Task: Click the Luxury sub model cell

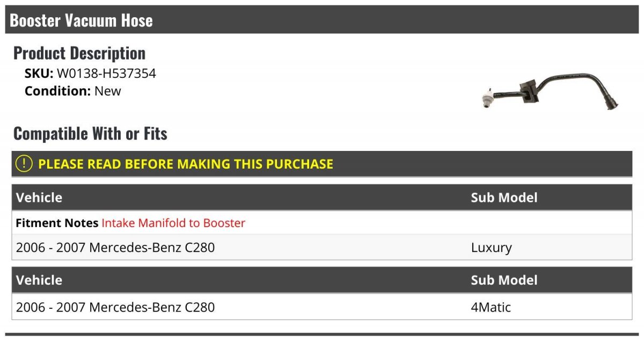Action: coord(492,248)
